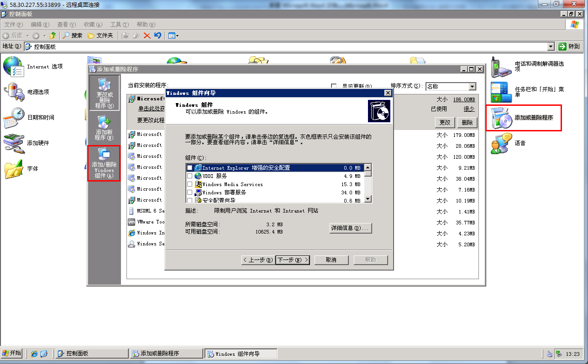Image resolution: width=588 pixels, height=364 pixels.
Task: Click the 下一步(N) button
Action: pos(293,260)
